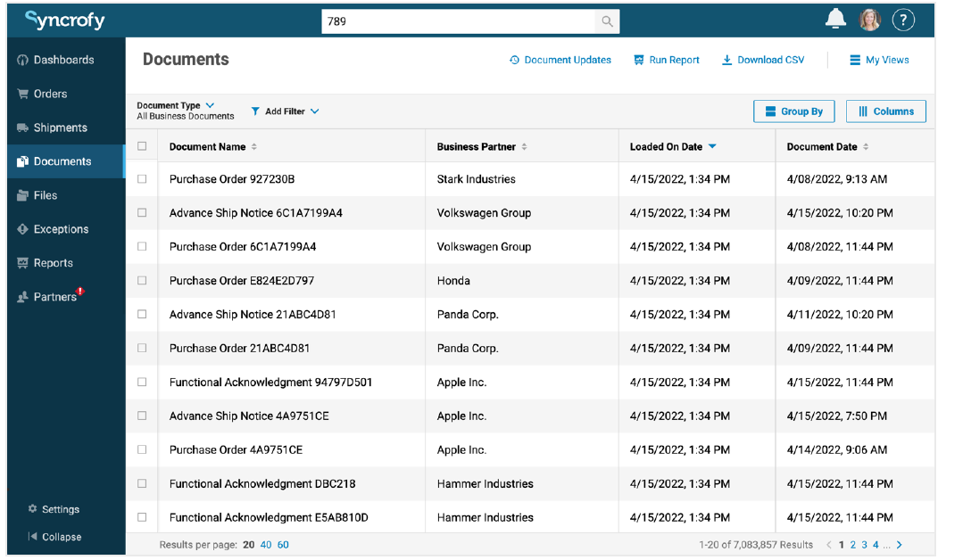Go to next results page arrow
The width and height of the screenshot is (971, 560).
[x=900, y=545]
